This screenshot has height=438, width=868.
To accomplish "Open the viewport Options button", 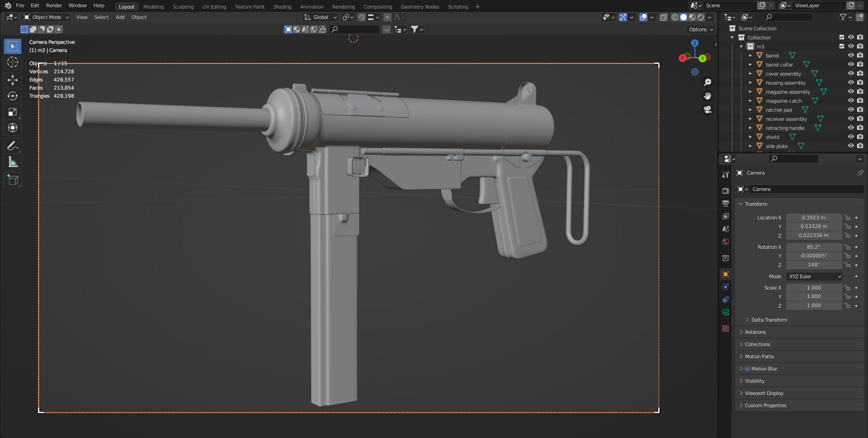I will [x=700, y=29].
